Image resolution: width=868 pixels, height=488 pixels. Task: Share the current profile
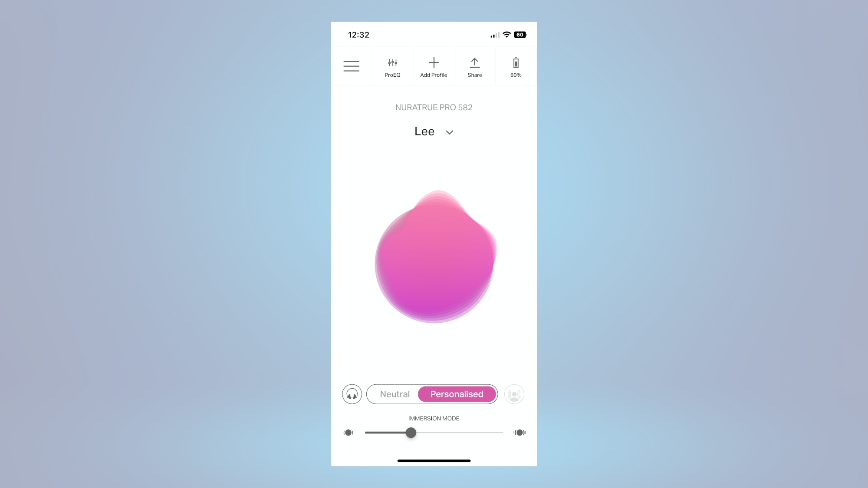click(x=474, y=66)
